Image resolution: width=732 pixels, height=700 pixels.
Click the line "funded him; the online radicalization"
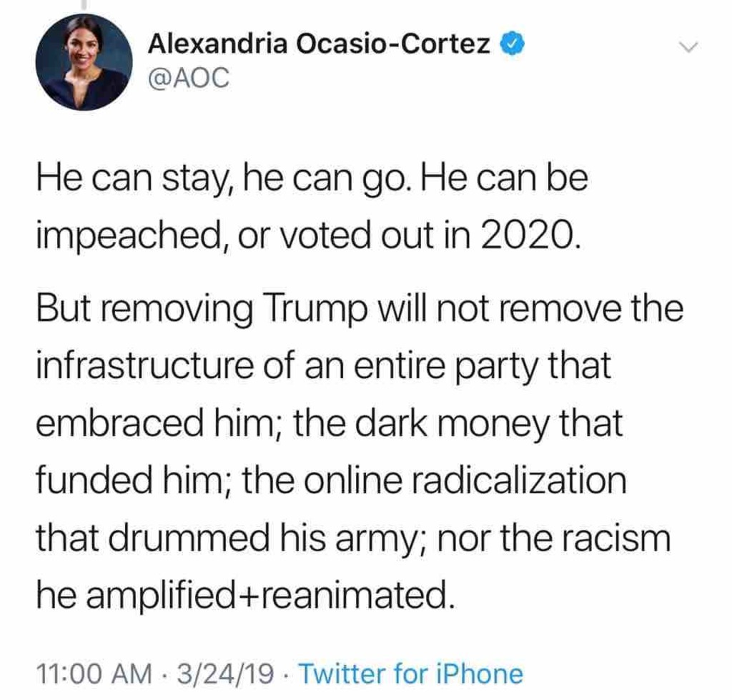331,480
